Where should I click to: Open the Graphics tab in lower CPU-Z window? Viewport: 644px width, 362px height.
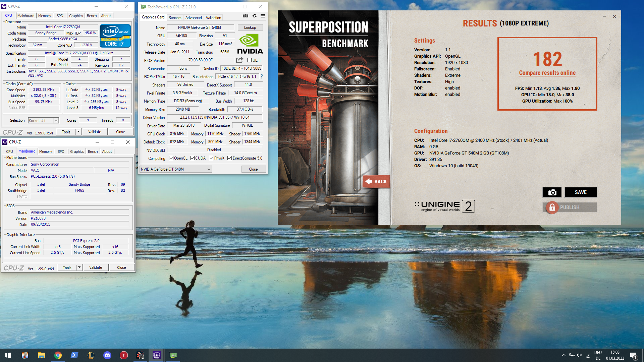(x=77, y=152)
